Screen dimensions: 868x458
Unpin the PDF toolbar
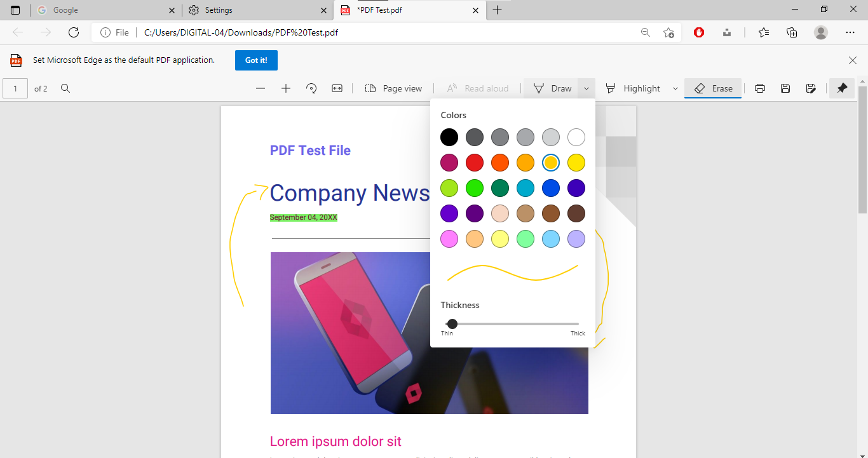click(x=842, y=88)
